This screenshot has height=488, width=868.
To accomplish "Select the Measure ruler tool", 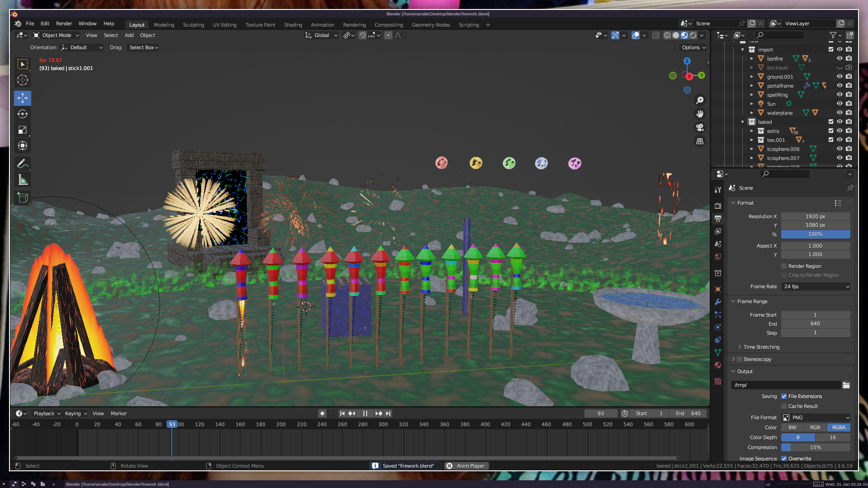I will 23,180.
